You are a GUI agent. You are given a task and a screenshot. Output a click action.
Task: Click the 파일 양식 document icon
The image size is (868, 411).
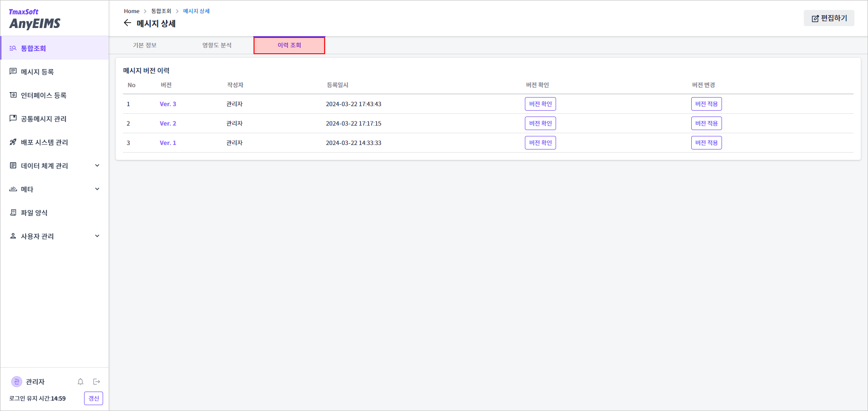pos(13,212)
